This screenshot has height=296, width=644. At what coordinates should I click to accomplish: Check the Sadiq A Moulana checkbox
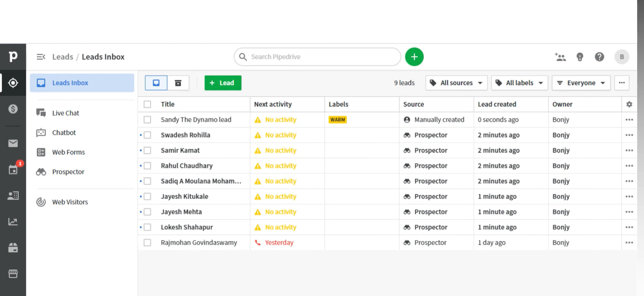pos(147,181)
